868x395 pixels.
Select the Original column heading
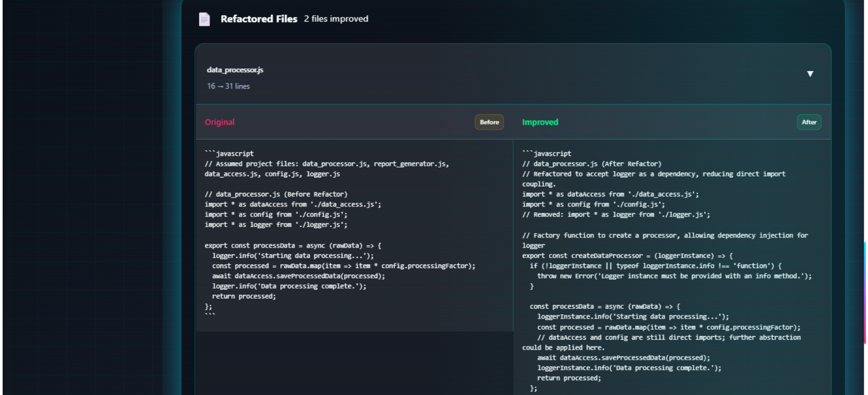pos(220,122)
